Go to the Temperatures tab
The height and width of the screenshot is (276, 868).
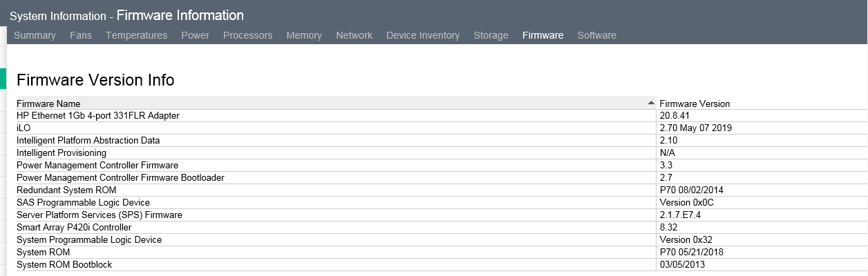point(136,35)
